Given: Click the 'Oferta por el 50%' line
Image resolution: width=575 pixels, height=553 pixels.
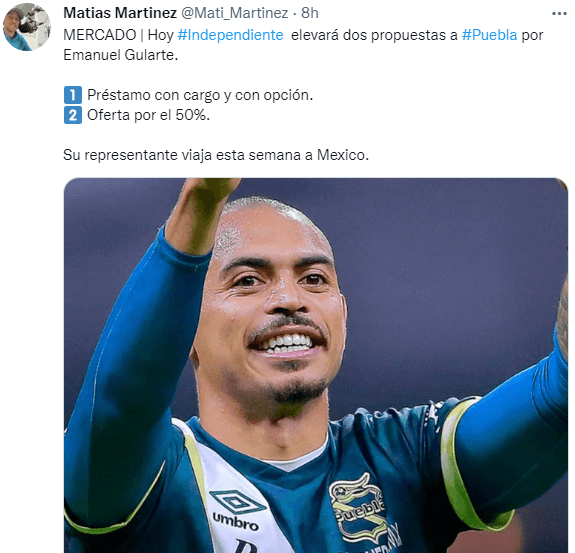Looking at the screenshot, I should tap(149, 115).
